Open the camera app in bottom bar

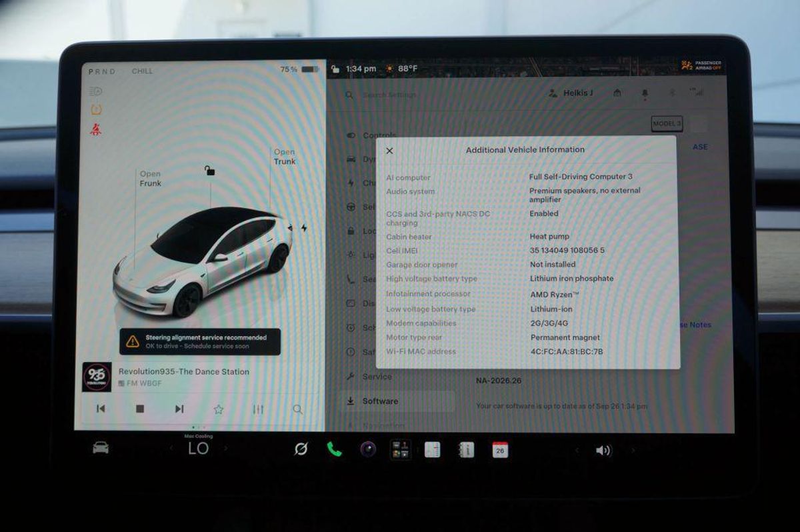(x=368, y=449)
